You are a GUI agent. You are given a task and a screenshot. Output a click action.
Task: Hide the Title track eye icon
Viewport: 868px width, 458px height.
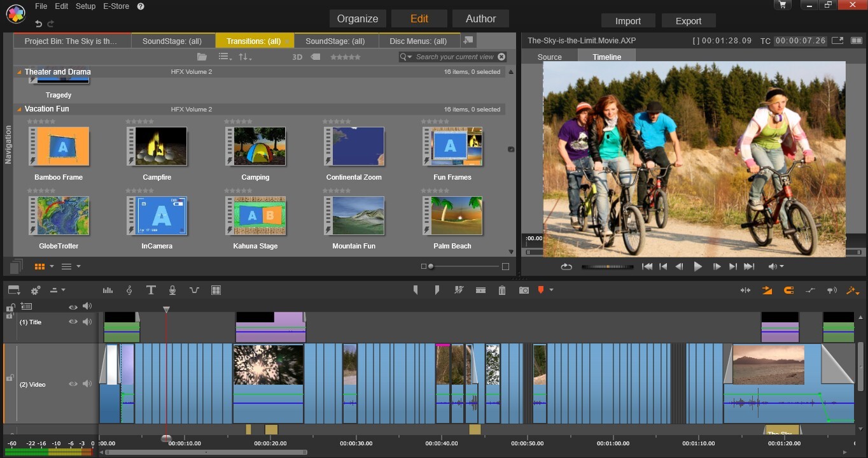(x=73, y=322)
